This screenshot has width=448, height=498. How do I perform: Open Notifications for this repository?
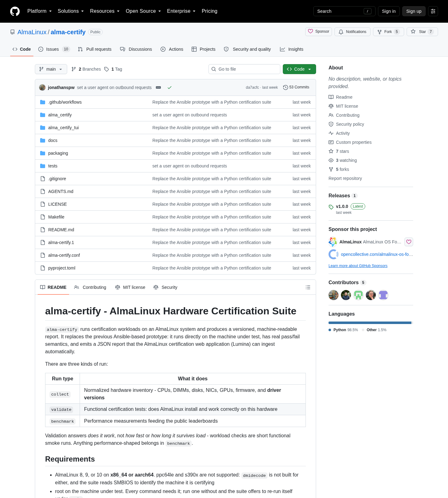352,32
